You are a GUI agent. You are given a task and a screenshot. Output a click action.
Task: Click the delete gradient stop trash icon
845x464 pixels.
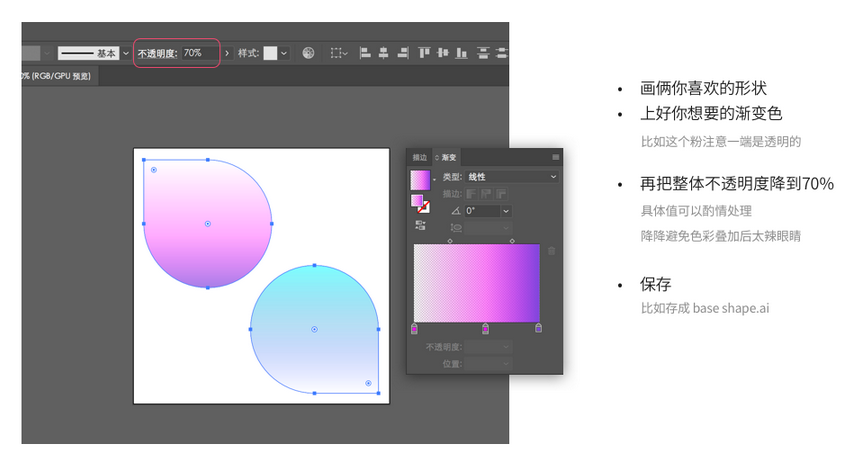[550, 250]
